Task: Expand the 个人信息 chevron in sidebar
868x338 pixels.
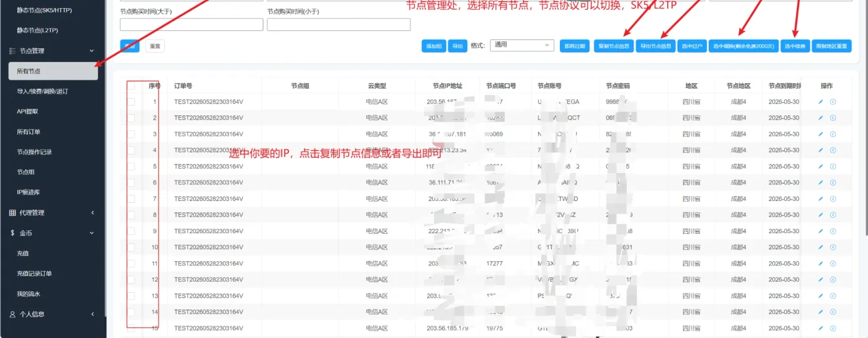Action: click(92, 314)
